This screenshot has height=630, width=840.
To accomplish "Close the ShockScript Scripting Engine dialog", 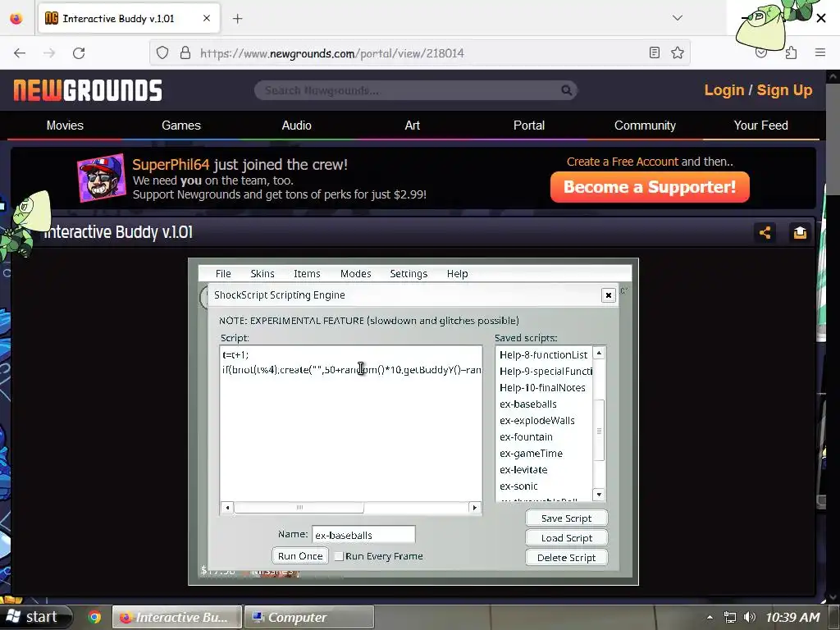I will pos(608,295).
